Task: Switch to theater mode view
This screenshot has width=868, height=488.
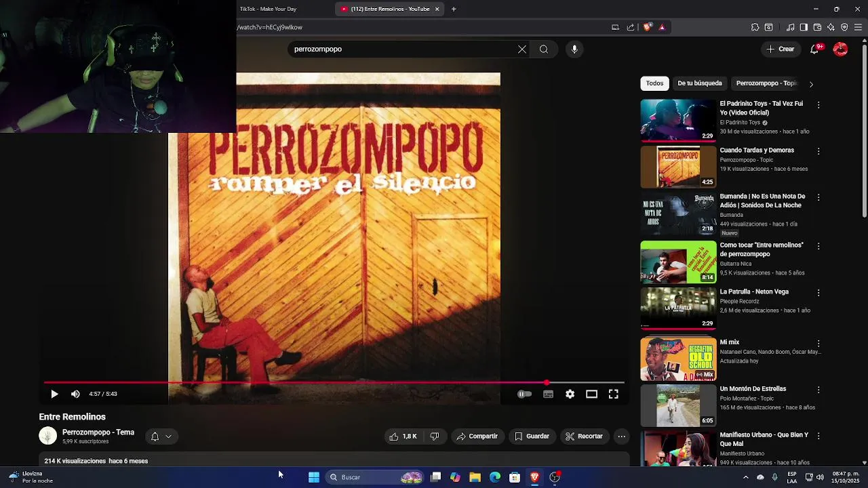Action: 591,394
